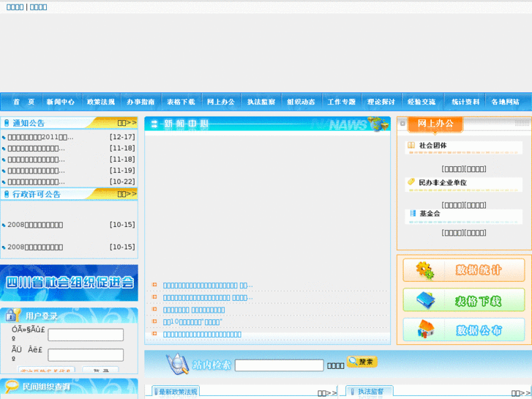Switch to the 最新政策法规 tab

click(176, 392)
